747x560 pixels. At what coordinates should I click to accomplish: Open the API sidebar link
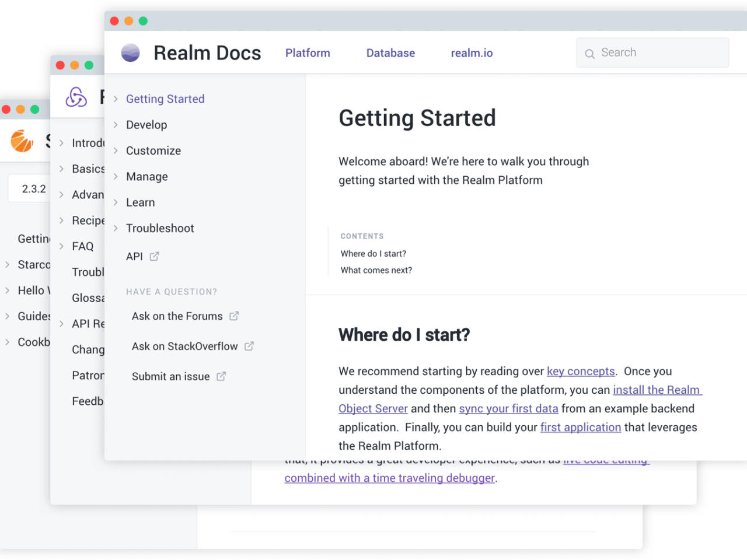134,256
